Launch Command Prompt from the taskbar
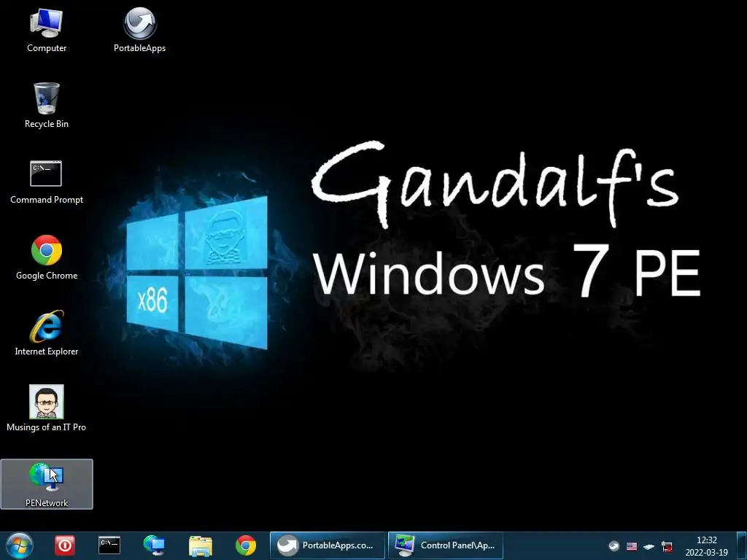Image resolution: width=747 pixels, height=560 pixels. click(109, 545)
